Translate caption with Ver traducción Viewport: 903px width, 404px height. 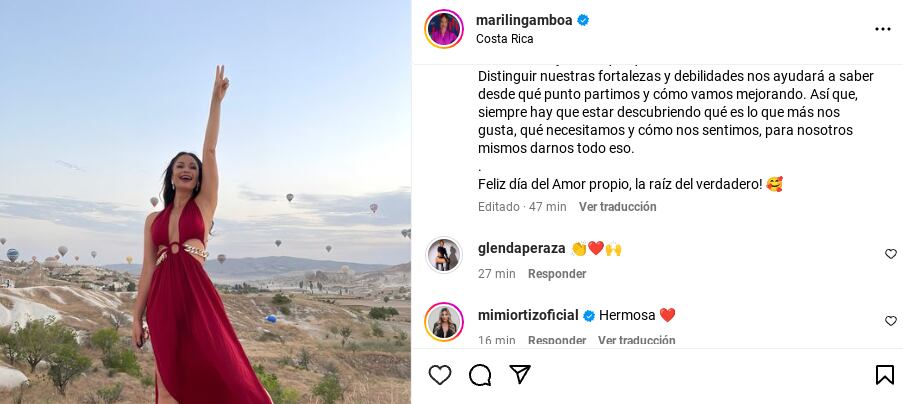(617, 207)
